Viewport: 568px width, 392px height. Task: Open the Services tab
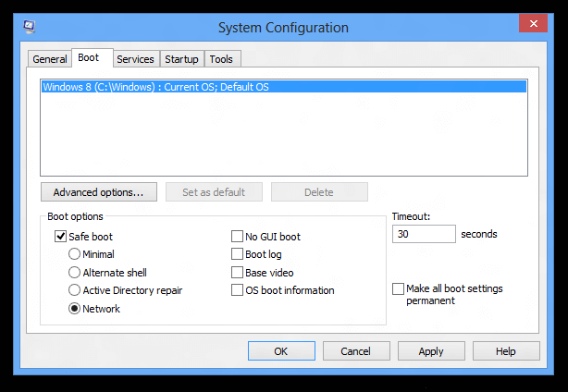(135, 59)
